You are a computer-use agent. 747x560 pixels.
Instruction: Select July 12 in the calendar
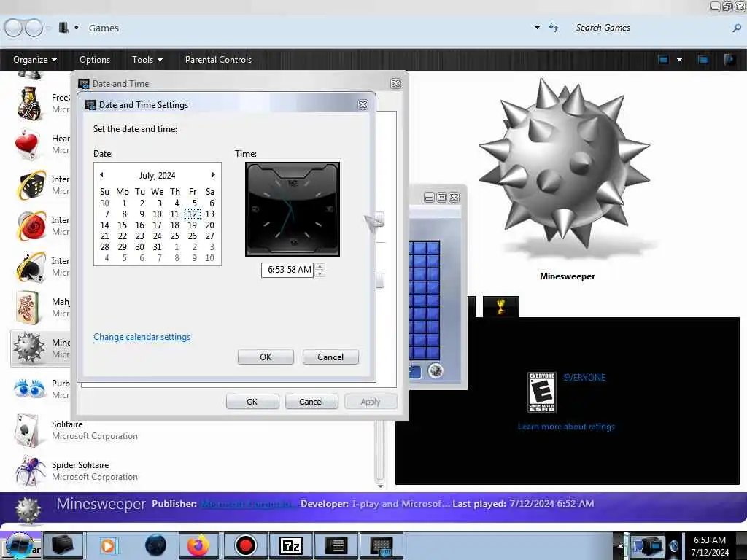pyautogui.click(x=193, y=214)
